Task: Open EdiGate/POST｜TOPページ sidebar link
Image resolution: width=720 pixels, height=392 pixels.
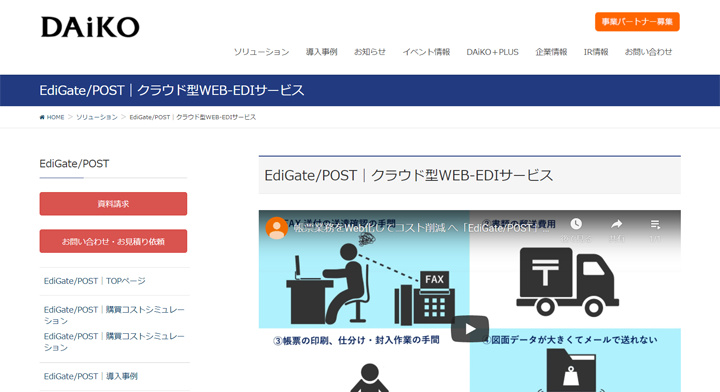Action: (94, 281)
